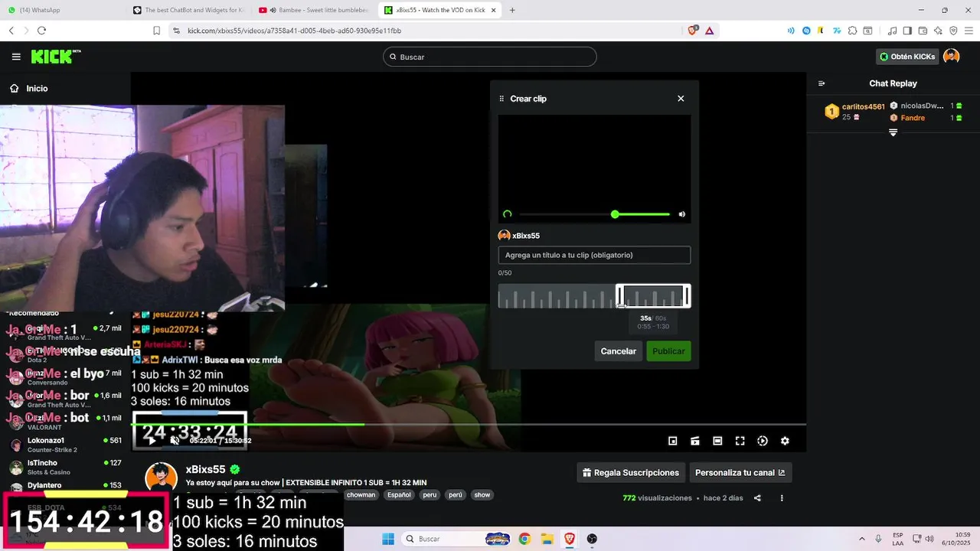Open Brave Leo AI icon
Image resolution: width=980 pixels, height=551 pixels.
click(938, 31)
